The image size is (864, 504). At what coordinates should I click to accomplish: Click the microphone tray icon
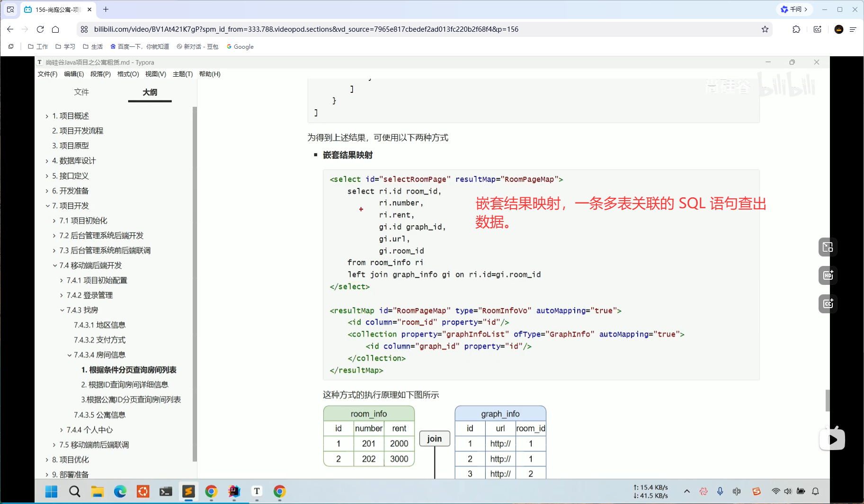click(x=720, y=491)
